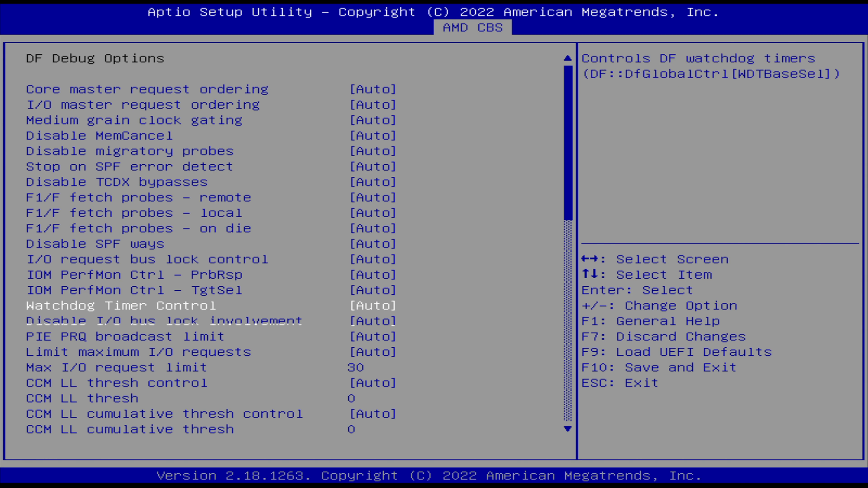Select the 'F1/F fetch probes - remote' option label

coord(139,197)
